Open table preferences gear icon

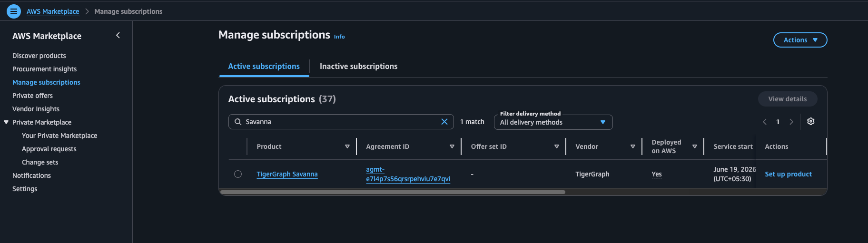(811, 121)
